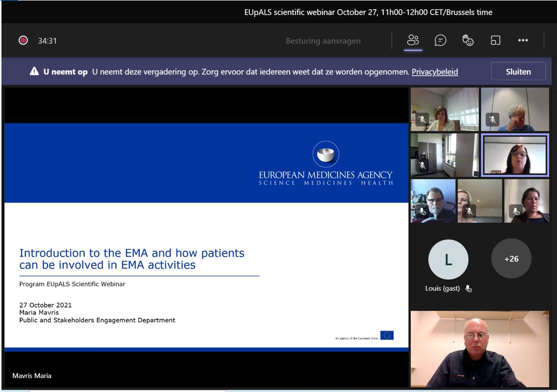Click the red recording indicator
The height and width of the screenshot is (392, 557).
pyautogui.click(x=23, y=41)
